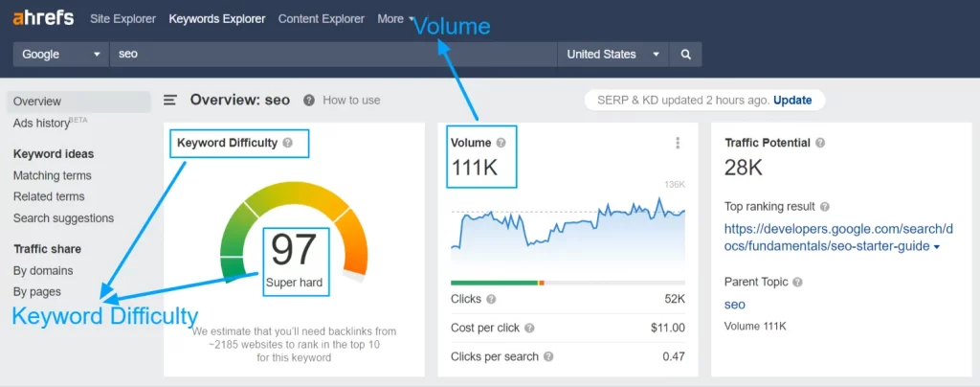Image resolution: width=980 pixels, height=387 pixels.
Task: Open Content Explorer
Action: pos(322,19)
